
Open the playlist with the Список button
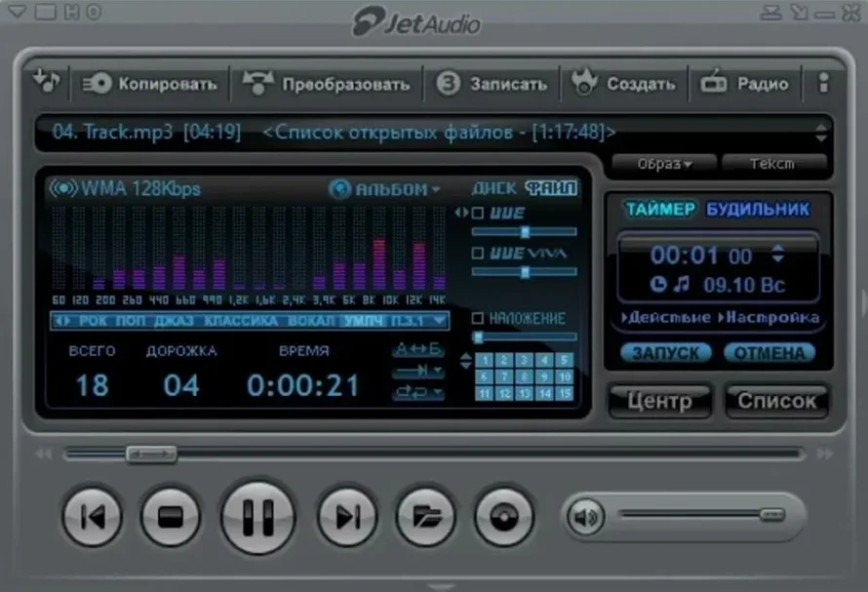[777, 401]
